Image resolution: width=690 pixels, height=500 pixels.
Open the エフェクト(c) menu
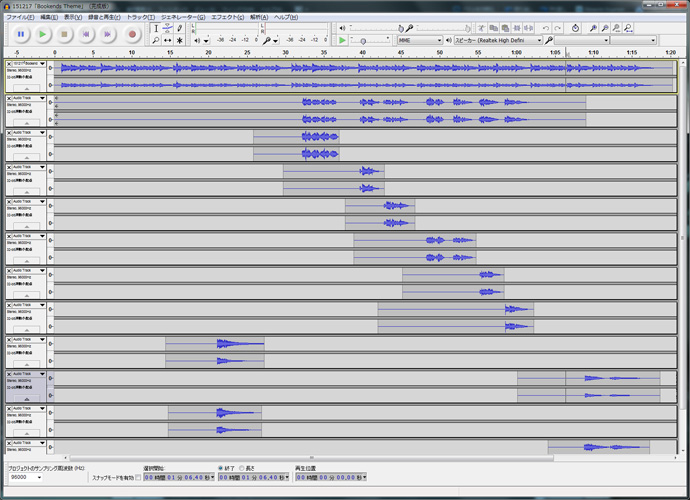[x=228, y=17]
